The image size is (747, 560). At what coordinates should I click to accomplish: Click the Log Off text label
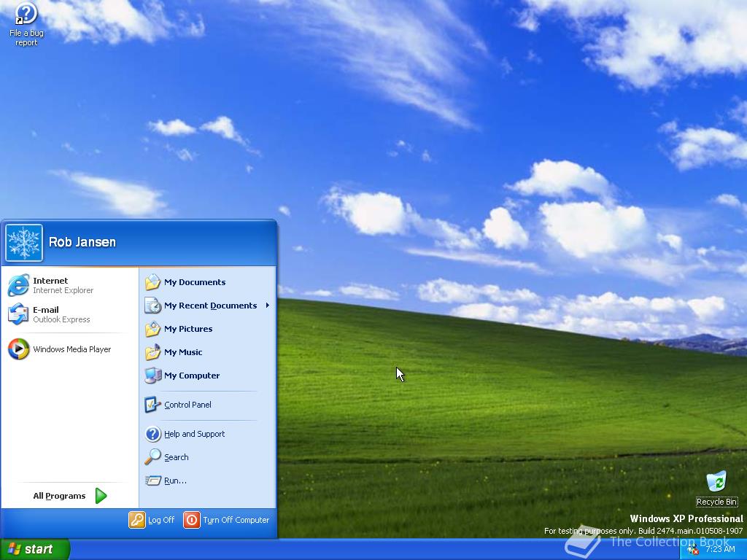pyautogui.click(x=161, y=520)
